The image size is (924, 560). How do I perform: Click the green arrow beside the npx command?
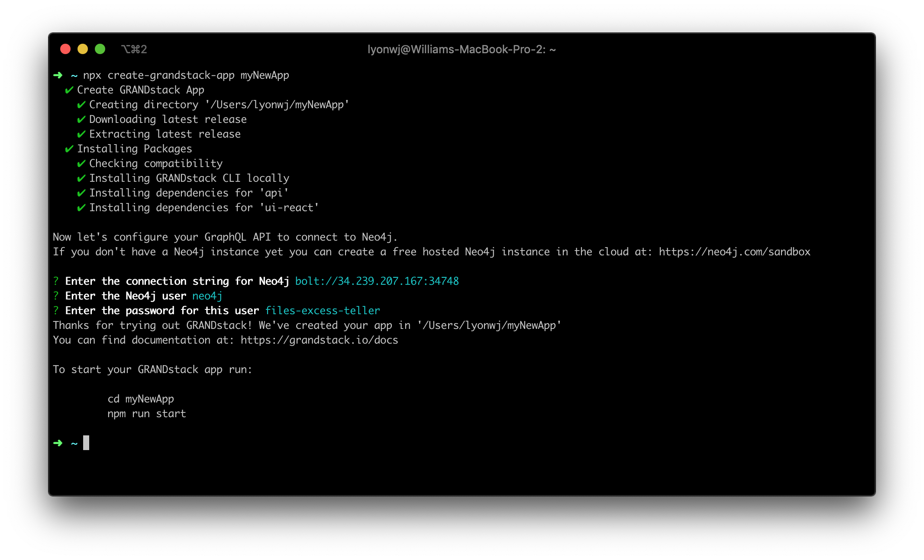pos(58,75)
